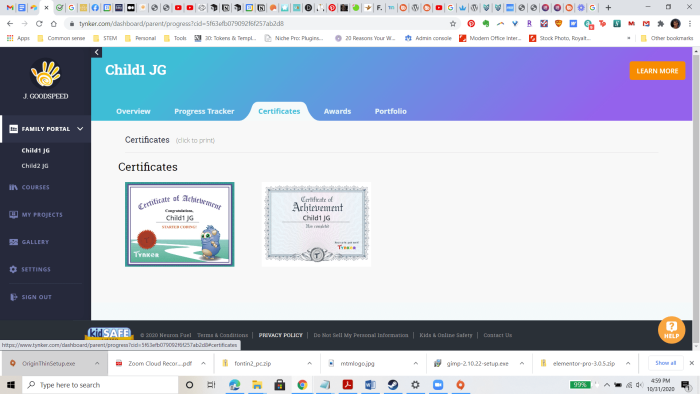Collapse the sidebar with the arrow icon
Screen dimensions: 700x394
click(x=96, y=52)
